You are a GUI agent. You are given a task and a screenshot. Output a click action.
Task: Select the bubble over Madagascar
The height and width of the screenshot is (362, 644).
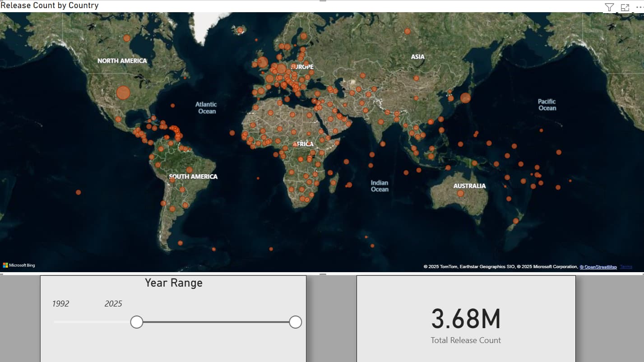[334, 183]
